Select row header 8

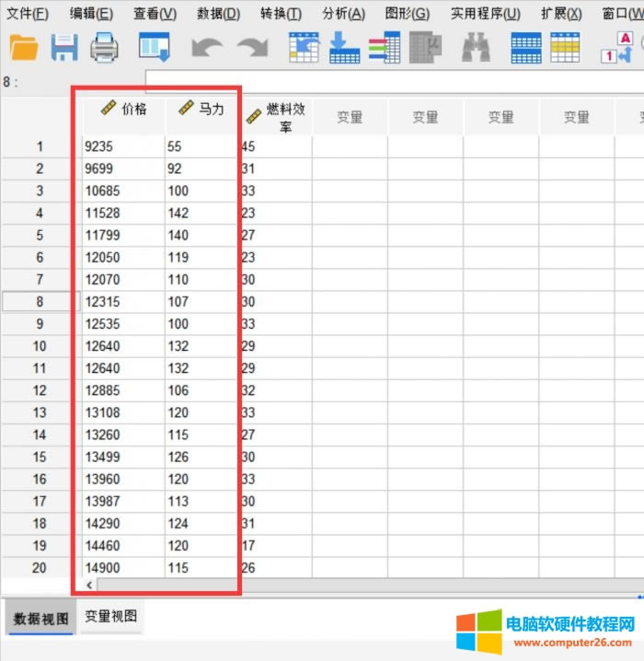[x=40, y=302]
